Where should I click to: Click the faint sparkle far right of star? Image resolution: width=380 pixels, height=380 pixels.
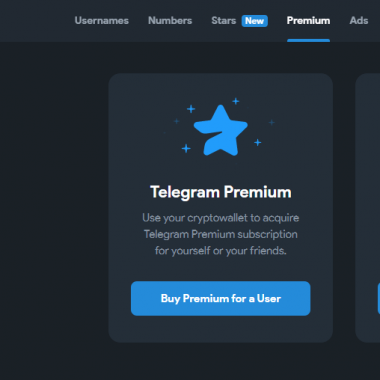(x=271, y=122)
